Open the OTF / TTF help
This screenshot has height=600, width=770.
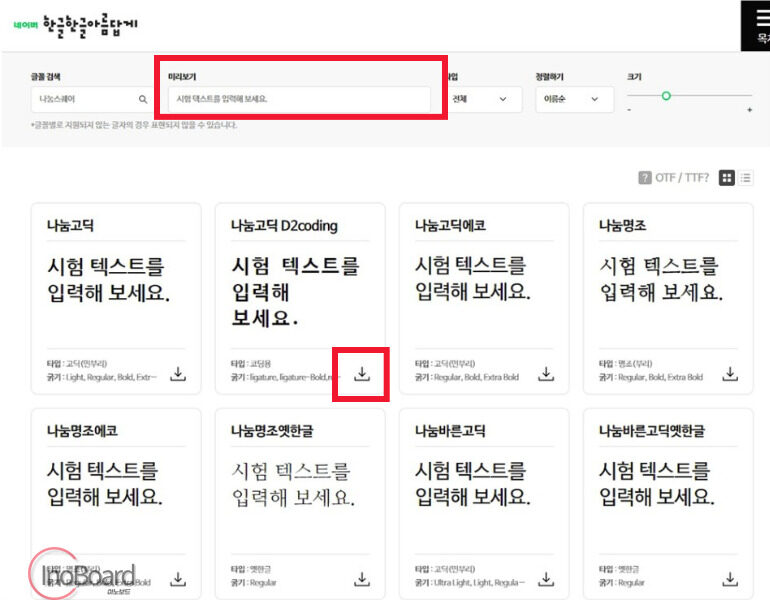pyautogui.click(x=674, y=178)
